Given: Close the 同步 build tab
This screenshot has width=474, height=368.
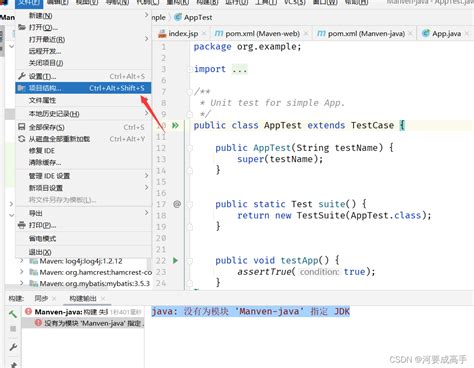Looking at the screenshot, I should tap(54, 298).
